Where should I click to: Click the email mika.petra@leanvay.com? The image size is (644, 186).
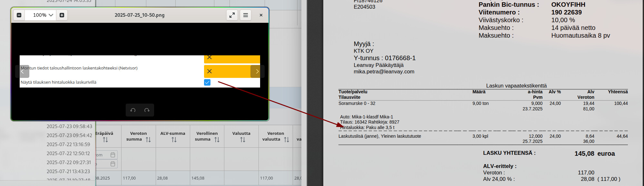[x=384, y=72]
